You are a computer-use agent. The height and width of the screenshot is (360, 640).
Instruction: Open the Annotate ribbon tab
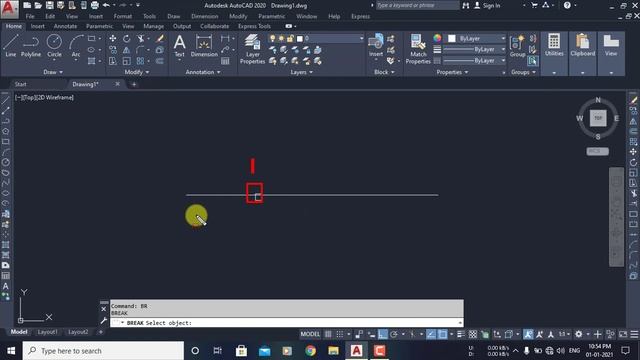coord(65,26)
